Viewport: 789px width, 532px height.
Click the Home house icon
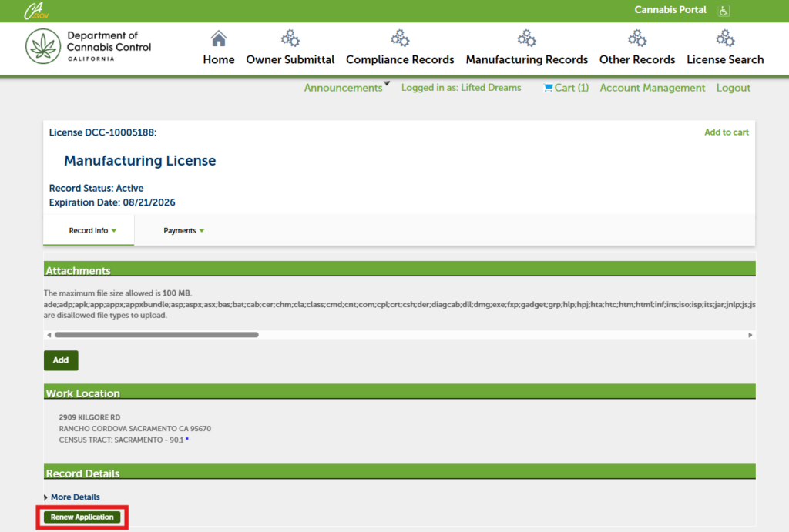tap(218, 38)
